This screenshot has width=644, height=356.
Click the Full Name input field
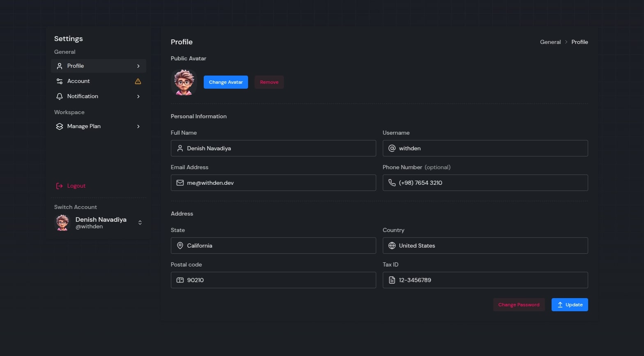coord(279,148)
